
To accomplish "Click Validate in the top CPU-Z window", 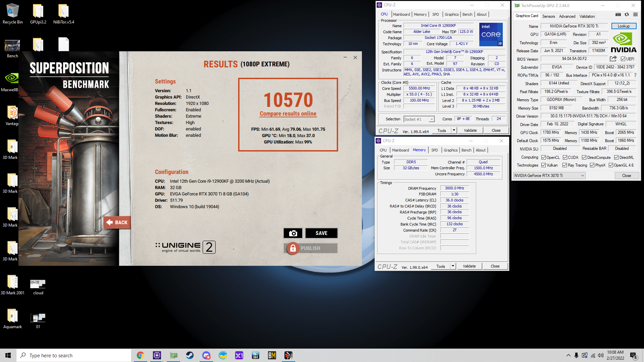I will pos(470,130).
